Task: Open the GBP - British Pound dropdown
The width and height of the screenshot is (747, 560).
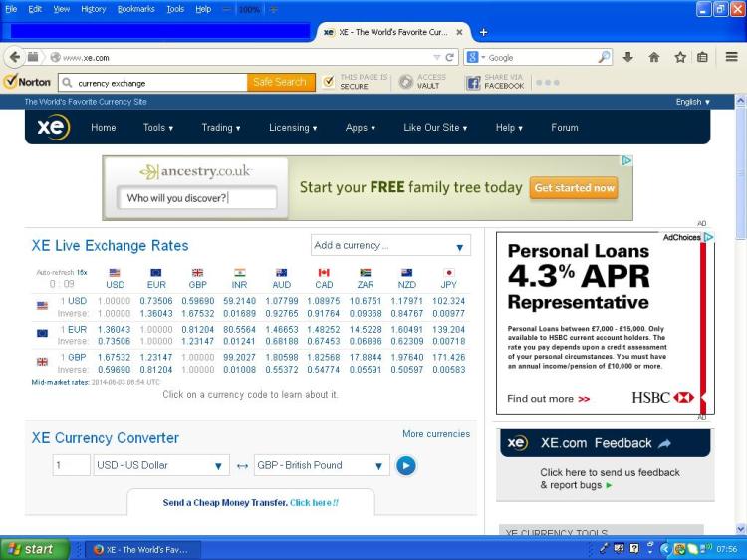Action: tap(320, 465)
